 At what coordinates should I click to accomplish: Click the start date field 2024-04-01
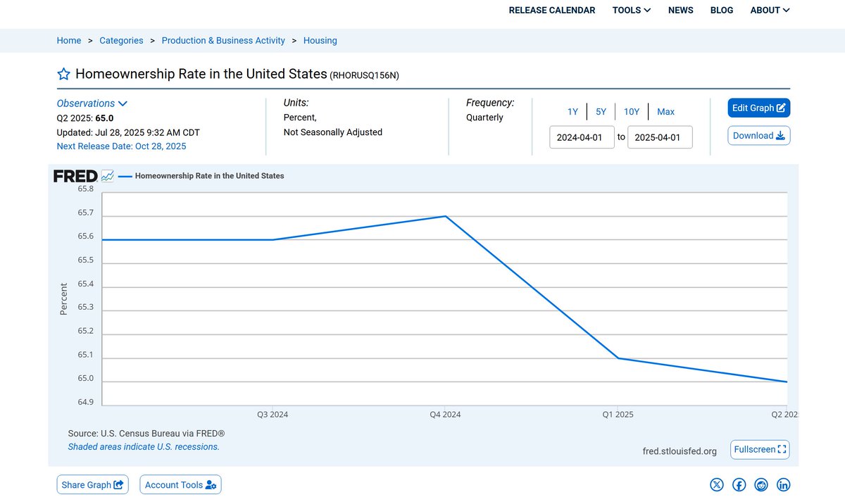[x=582, y=137]
